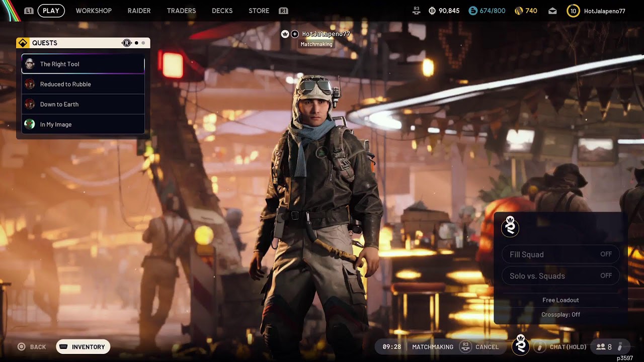
Task: Click The Right Tool quest giver portrait
Action: pyautogui.click(x=30, y=64)
